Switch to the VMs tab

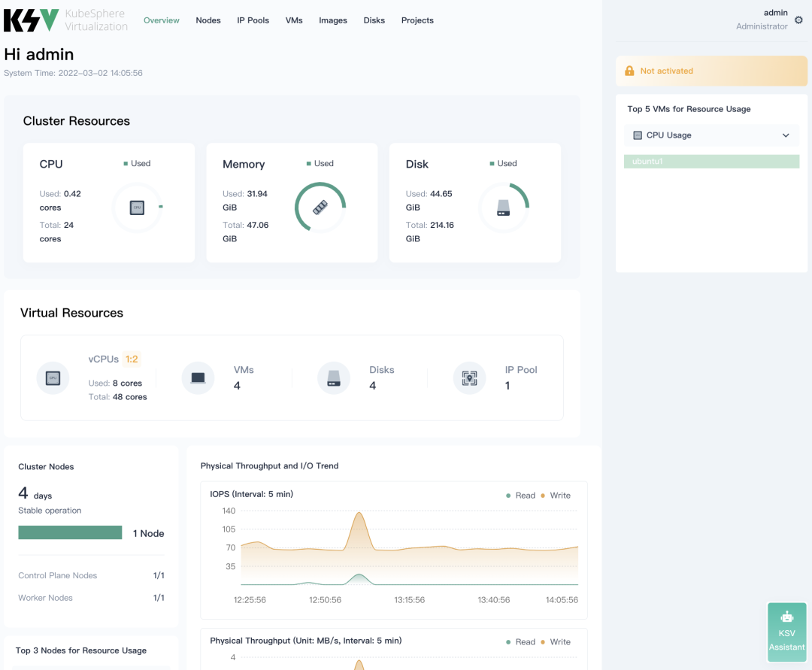click(294, 20)
